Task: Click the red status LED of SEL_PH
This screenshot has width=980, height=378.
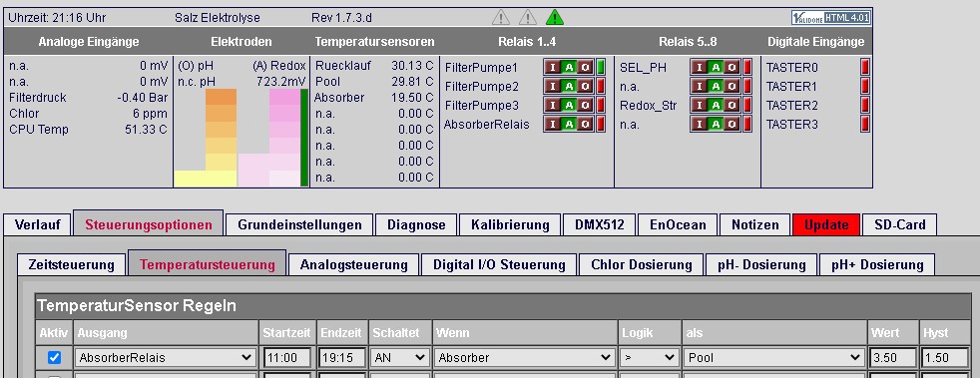Action: click(747, 67)
